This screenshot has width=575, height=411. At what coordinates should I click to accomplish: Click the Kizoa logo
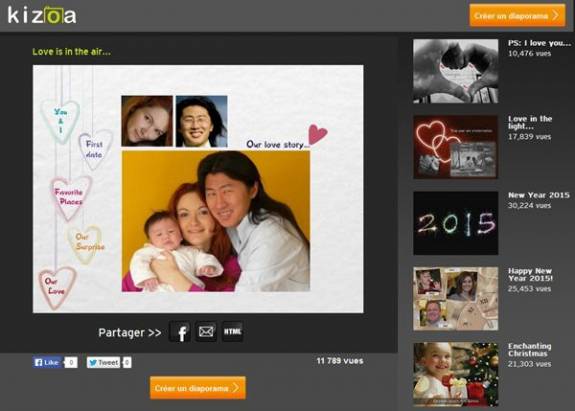42,15
